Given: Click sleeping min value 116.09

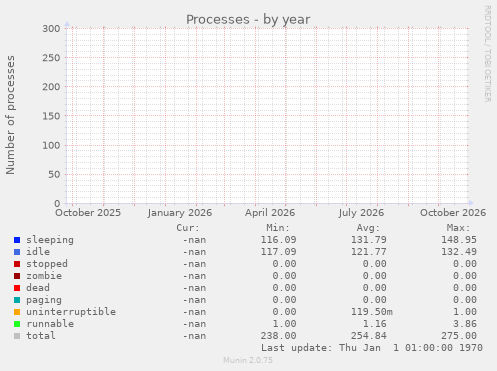Looking at the screenshot, I should tap(278, 240).
